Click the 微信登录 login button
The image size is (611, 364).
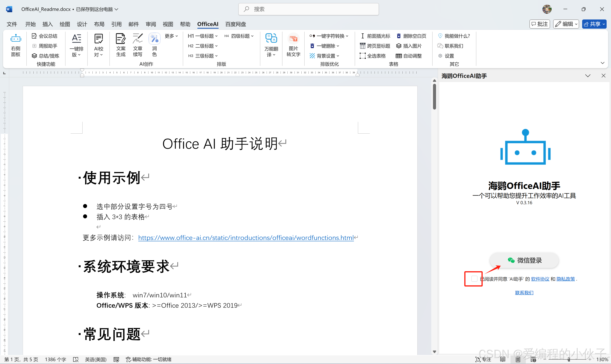(x=524, y=260)
